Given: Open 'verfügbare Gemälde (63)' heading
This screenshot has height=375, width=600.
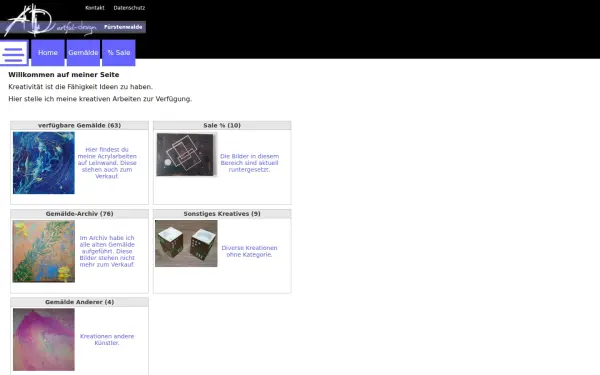Looking at the screenshot, I should pyautogui.click(x=80, y=126).
